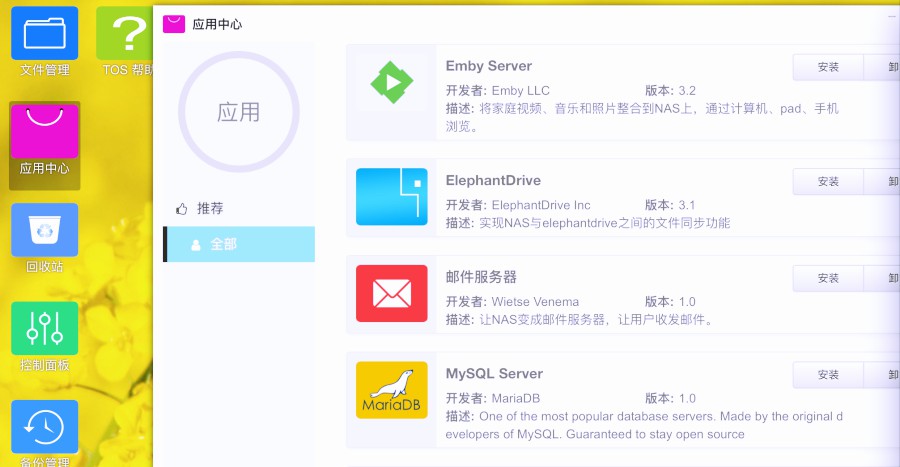
Task: Click 安装 for Emby Server
Action: [828, 67]
